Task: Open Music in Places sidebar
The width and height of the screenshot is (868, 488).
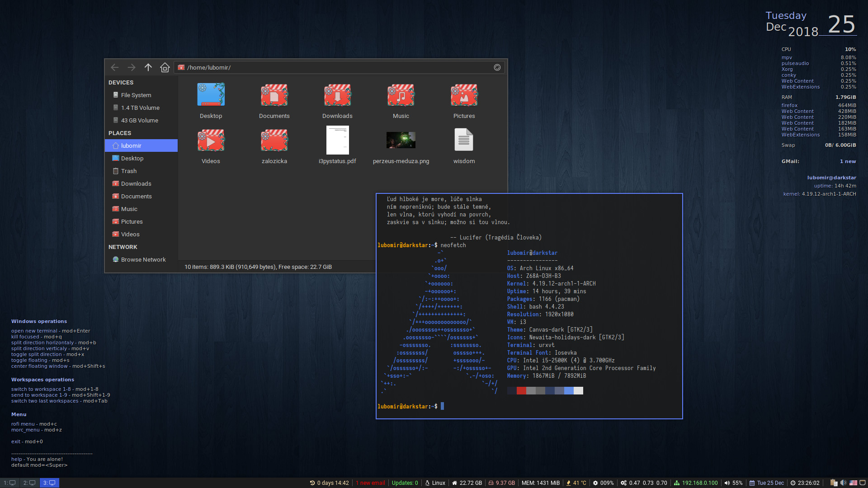Action: (141, 209)
